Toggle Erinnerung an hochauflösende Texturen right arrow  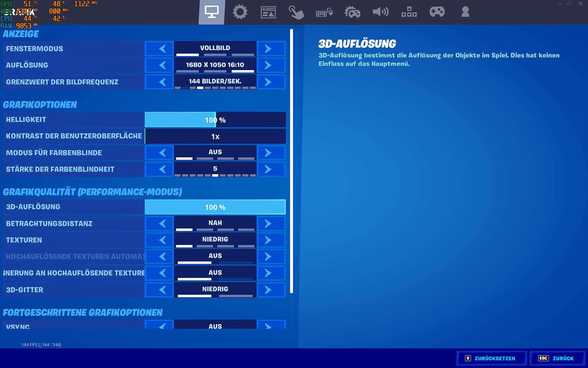pyautogui.click(x=271, y=273)
